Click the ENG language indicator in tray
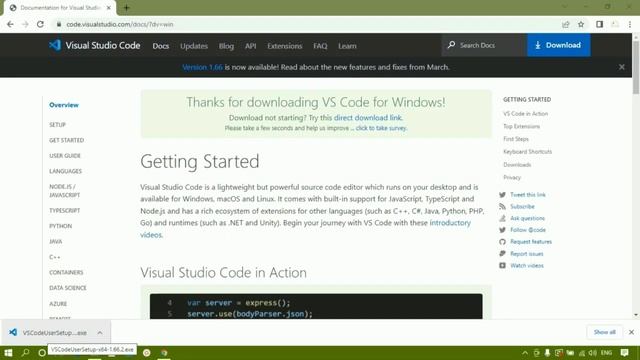 pyautogui.click(x=607, y=353)
